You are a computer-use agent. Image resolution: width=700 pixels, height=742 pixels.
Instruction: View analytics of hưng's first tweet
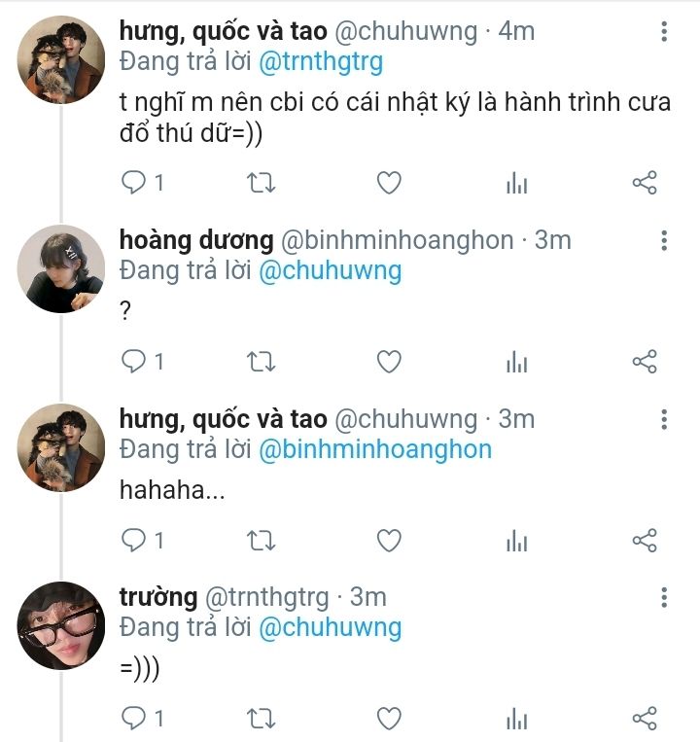pyautogui.click(x=516, y=183)
